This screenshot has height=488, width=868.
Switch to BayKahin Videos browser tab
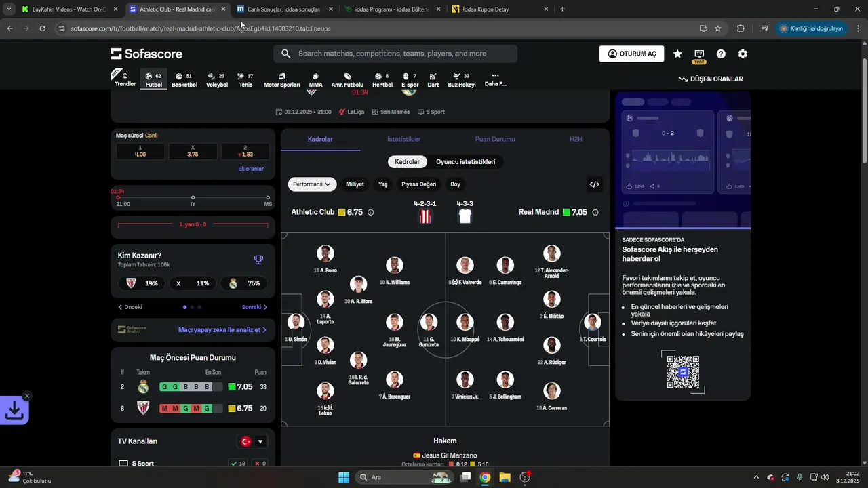(69, 9)
